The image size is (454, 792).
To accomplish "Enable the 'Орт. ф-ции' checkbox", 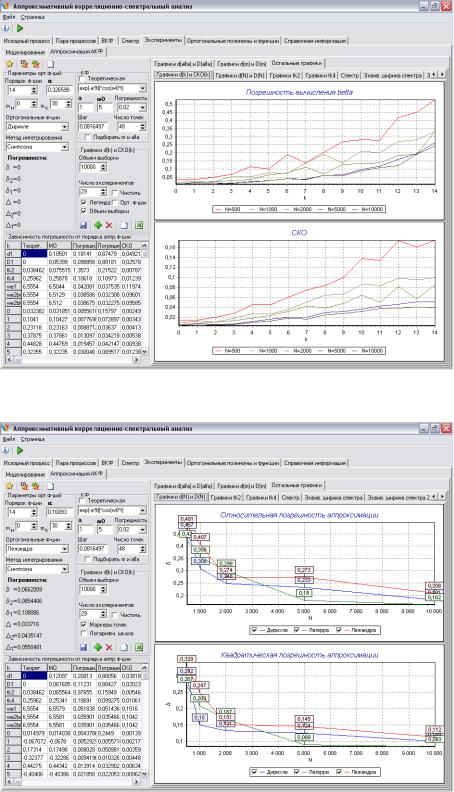I will [115, 202].
